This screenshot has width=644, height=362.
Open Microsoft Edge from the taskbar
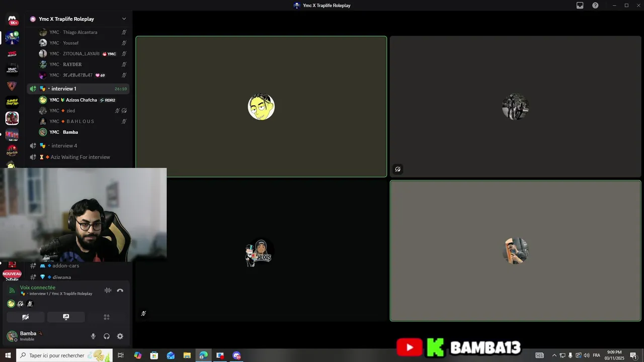click(x=203, y=355)
